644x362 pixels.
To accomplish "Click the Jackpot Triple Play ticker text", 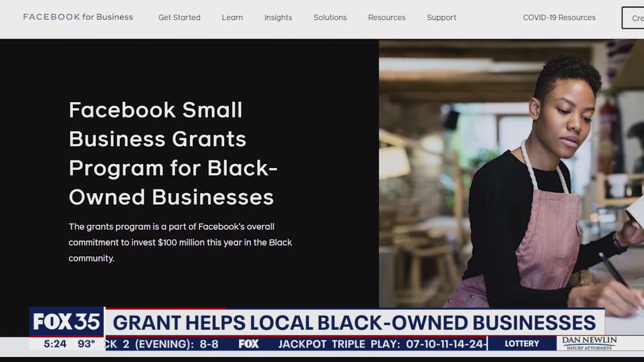I will 382,344.
